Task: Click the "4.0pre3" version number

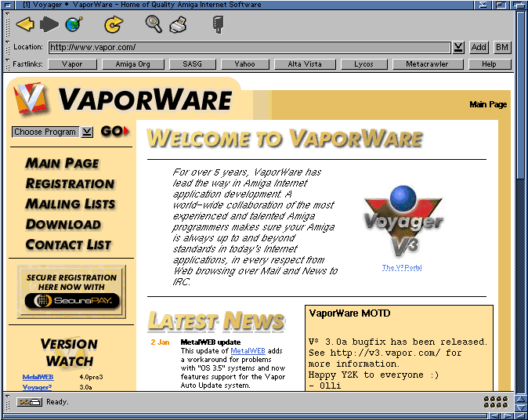Action: pos(91,377)
